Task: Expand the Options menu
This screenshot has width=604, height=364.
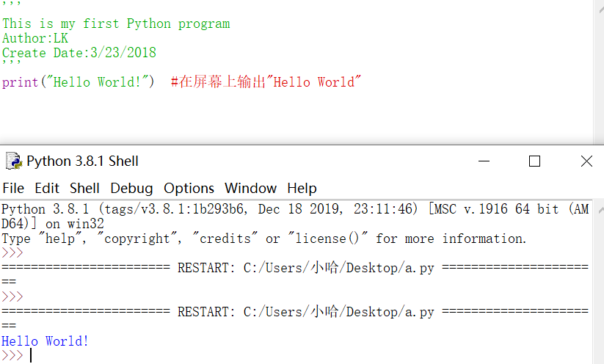Action: pyautogui.click(x=189, y=188)
